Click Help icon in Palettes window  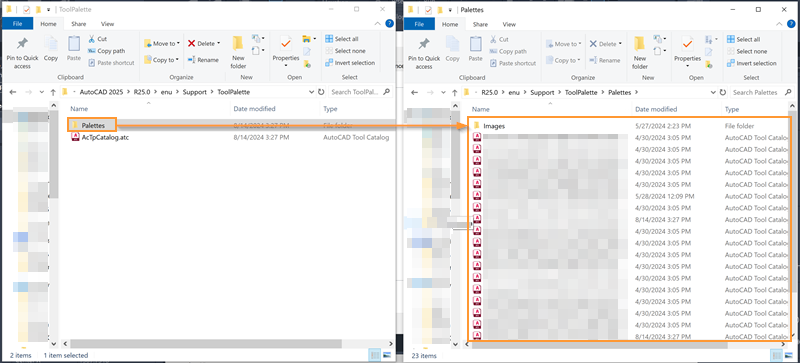pos(791,24)
